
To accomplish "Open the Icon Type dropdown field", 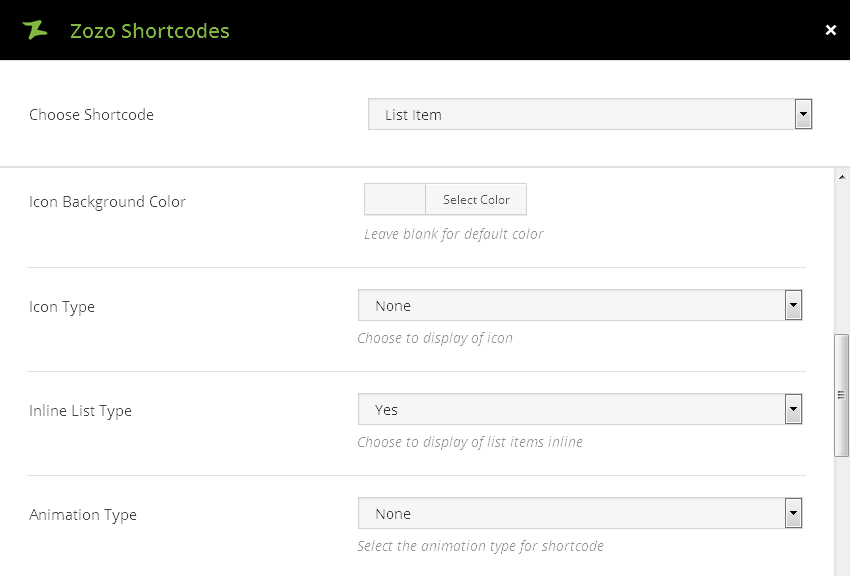I will pyautogui.click(x=570, y=305).
